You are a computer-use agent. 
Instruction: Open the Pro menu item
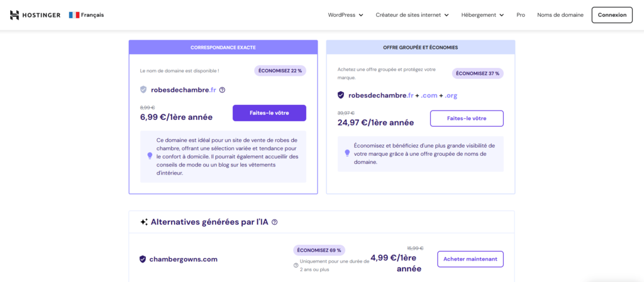521,15
